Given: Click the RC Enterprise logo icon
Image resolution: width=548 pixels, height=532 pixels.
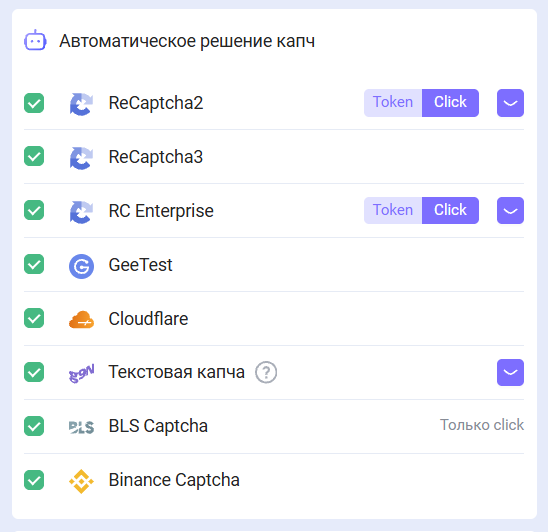Looking at the screenshot, I should pyautogui.click(x=81, y=211).
